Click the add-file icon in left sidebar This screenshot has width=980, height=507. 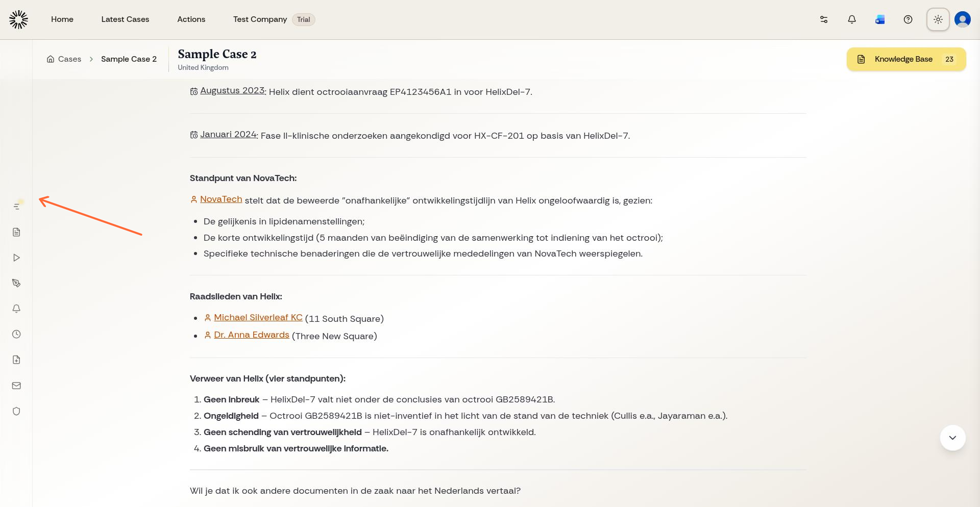pyautogui.click(x=16, y=360)
